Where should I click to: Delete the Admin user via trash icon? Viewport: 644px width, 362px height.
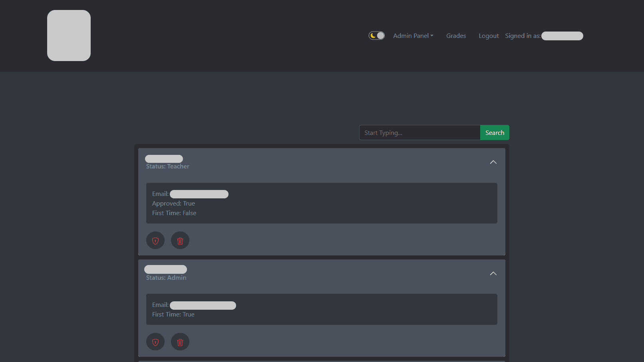180,342
